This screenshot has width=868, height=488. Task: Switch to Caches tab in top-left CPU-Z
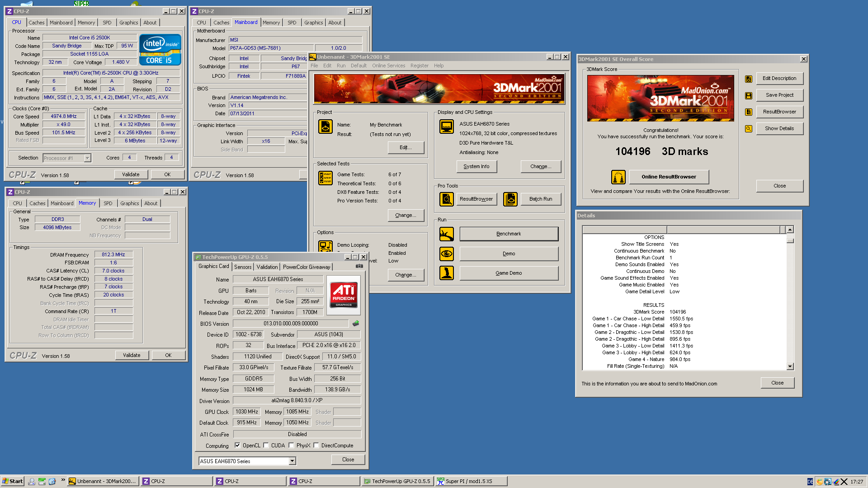tap(37, 23)
